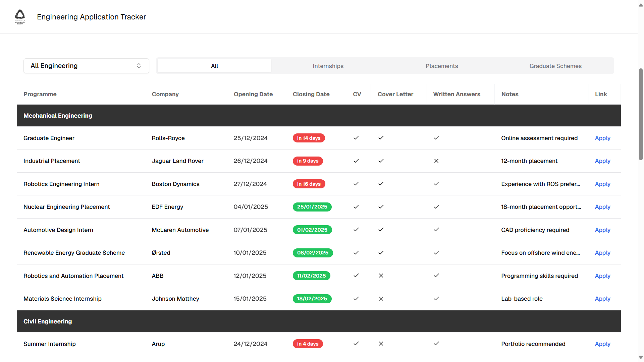Image resolution: width=644 pixels, height=362 pixels.
Task: Click the Written Answers checkmark for EDF Energy
Action: (x=436, y=207)
